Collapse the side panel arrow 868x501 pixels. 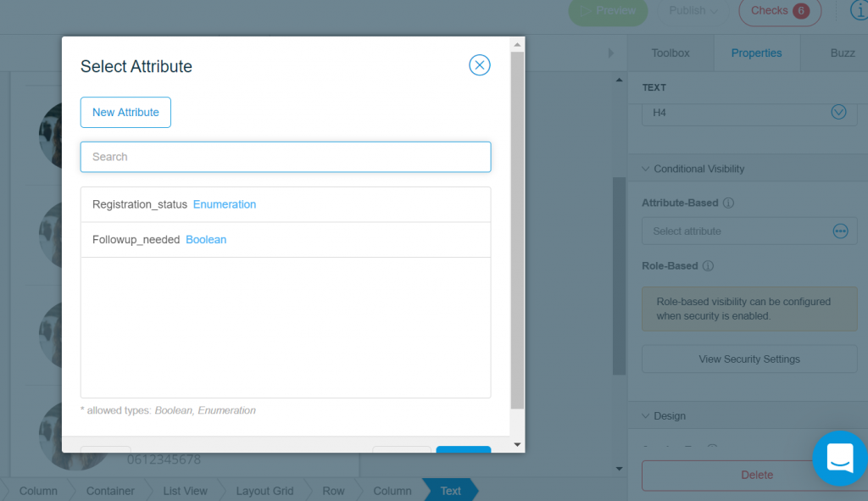pos(610,53)
